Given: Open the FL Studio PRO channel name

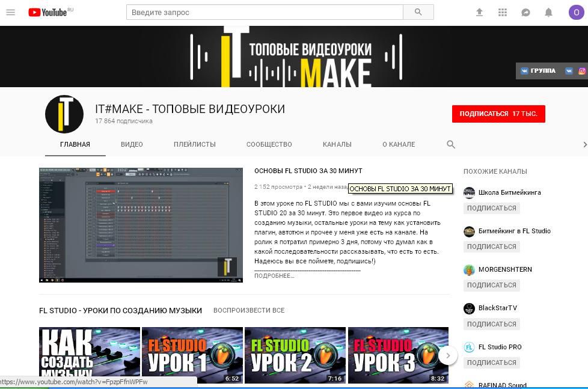Looking at the screenshot, I should [500, 347].
